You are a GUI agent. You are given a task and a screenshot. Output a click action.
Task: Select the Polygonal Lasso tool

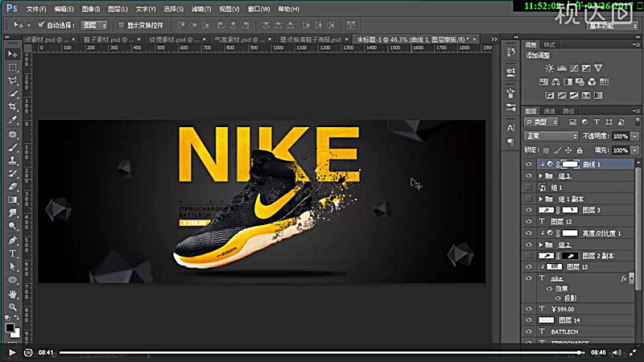click(x=13, y=80)
